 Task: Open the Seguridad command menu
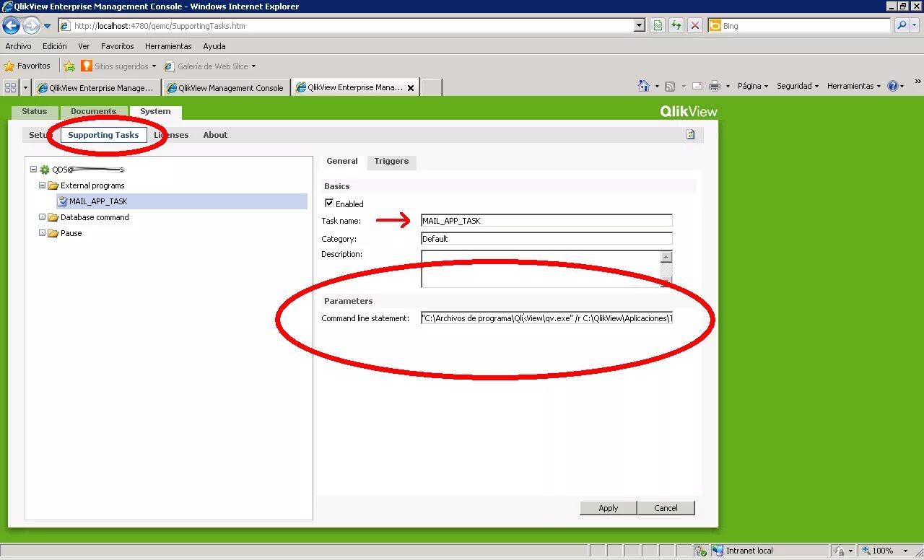(x=798, y=86)
